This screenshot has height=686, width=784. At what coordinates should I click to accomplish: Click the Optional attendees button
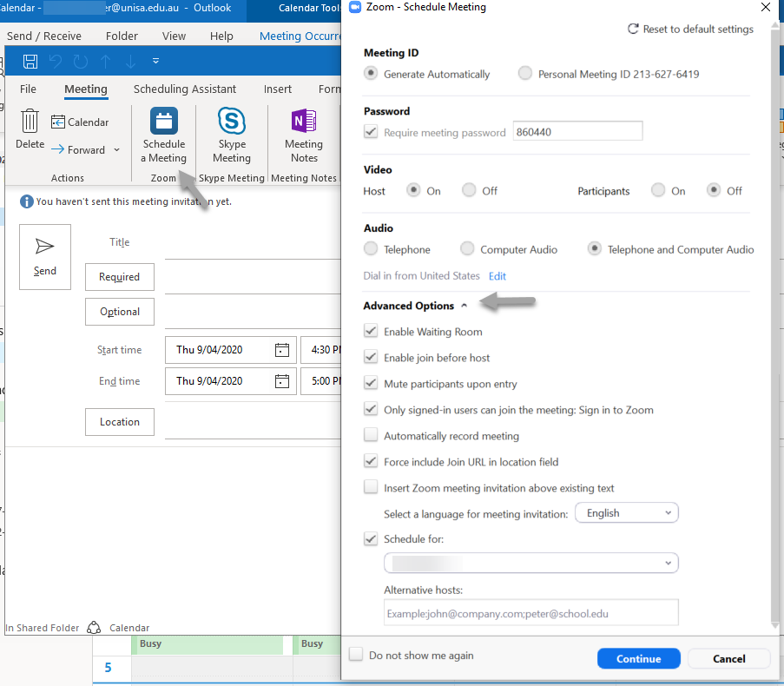tap(120, 312)
